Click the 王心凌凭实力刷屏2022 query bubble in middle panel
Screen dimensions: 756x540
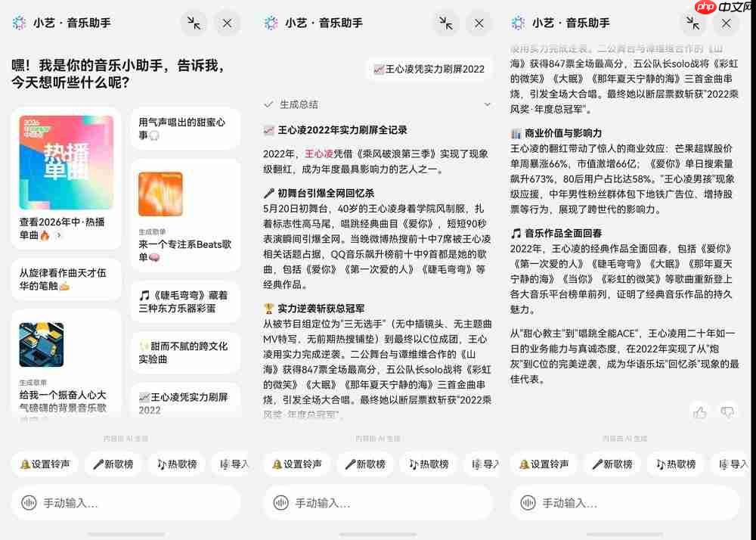point(429,70)
